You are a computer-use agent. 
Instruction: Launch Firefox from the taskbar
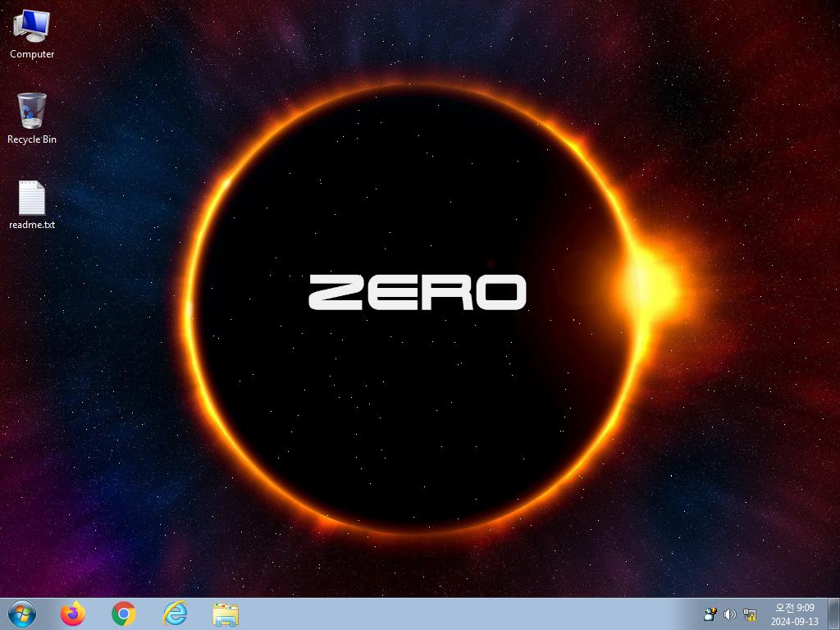pyautogui.click(x=73, y=614)
